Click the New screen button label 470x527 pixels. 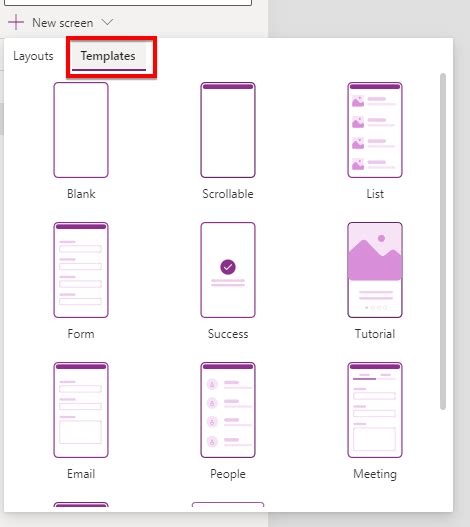pos(63,23)
